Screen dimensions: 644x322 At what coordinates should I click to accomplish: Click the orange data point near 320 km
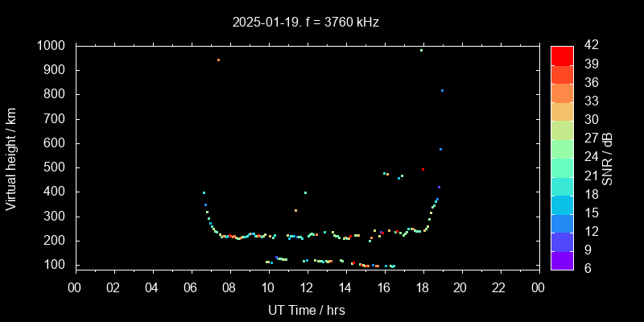295,211
